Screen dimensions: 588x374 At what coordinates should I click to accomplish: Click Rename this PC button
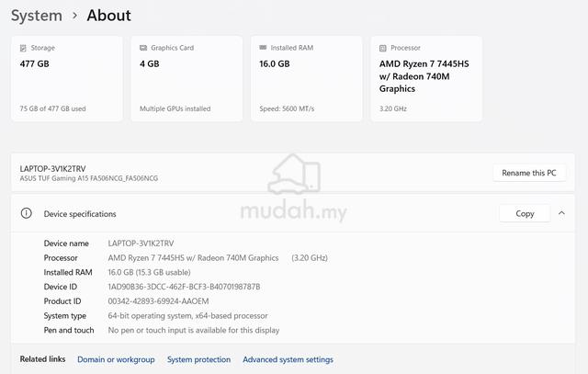(x=529, y=173)
